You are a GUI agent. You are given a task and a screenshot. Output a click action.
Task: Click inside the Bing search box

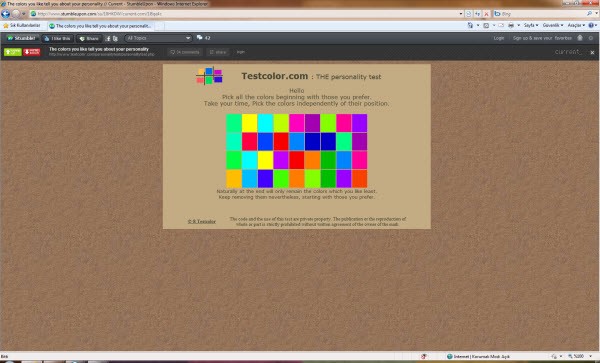click(x=541, y=14)
